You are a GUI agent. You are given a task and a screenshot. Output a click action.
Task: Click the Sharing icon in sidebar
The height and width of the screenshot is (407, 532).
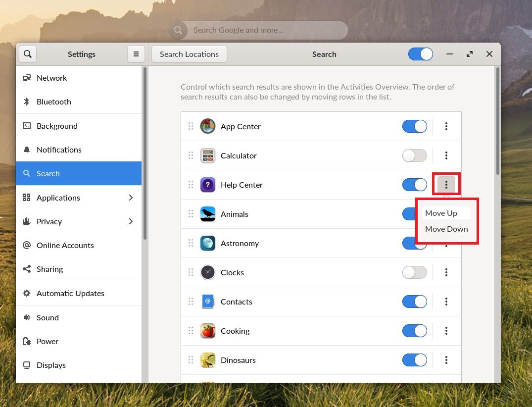click(x=26, y=269)
